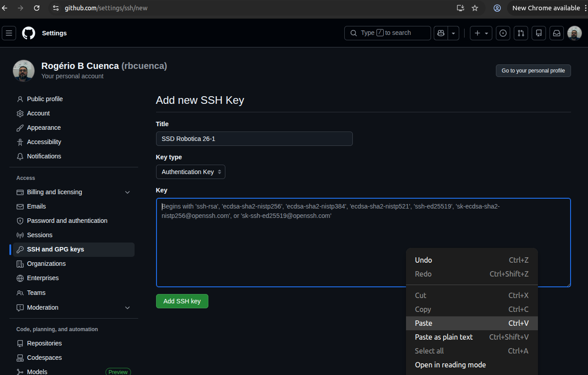Open the Pull requests icon in header
The height and width of the screenshot is (375, 588).
coord(521,33)
